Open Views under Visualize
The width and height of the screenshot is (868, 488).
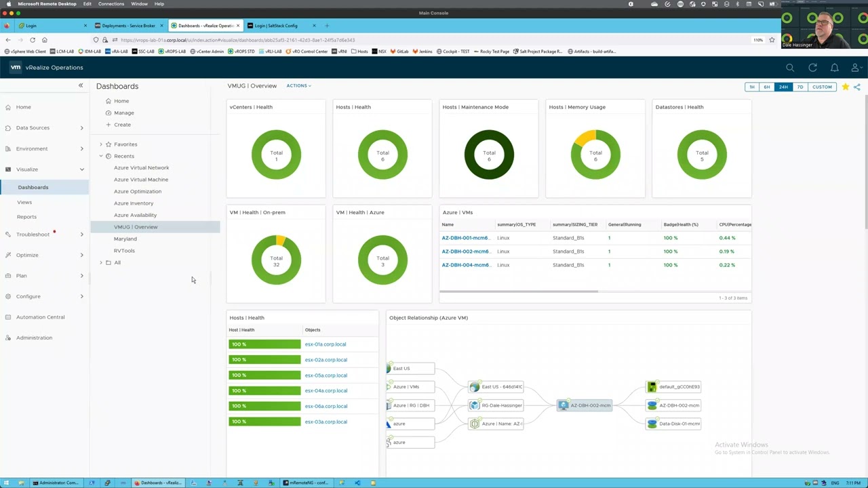tap(24, 202)
